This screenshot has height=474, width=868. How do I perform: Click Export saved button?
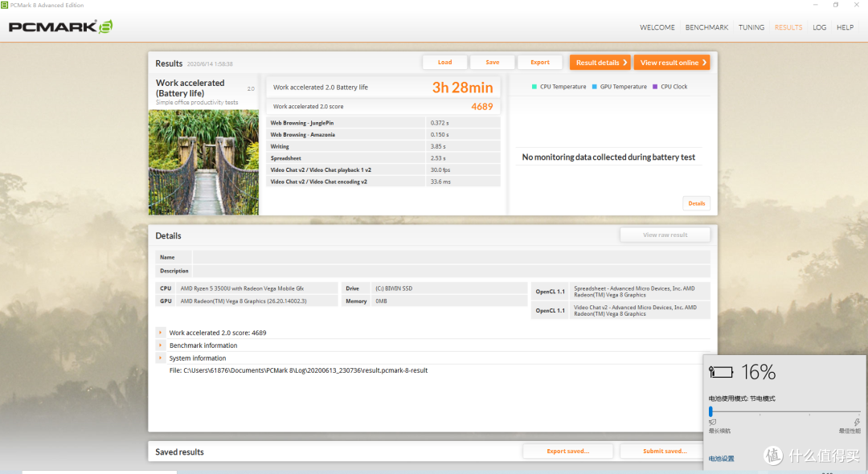(x=568, y=452)
